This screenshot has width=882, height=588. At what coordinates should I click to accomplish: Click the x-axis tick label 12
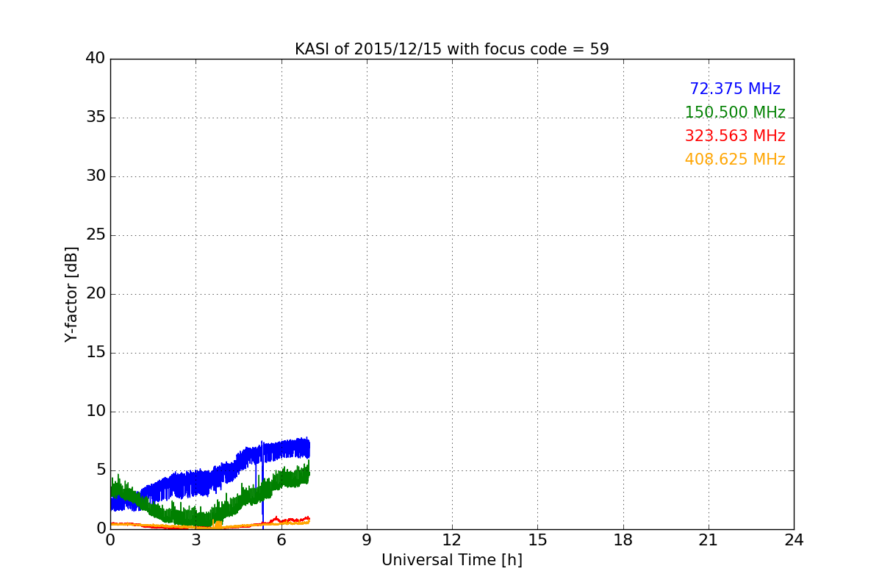pyautogui.click(x=452, y=540)
